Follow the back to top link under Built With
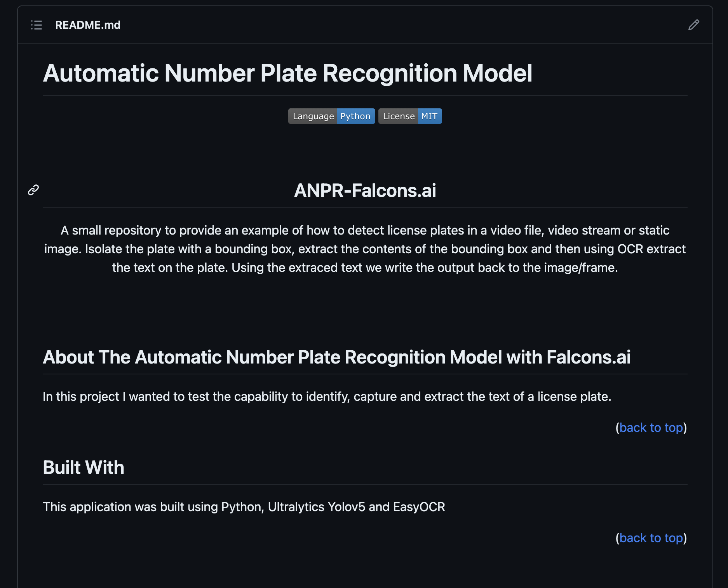Screen dimensions: 728x588 click(651, 538)
